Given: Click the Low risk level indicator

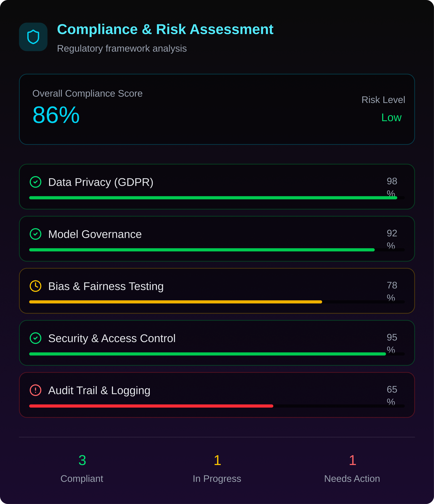Looking at the screenshot, I should pyautogui.click(x=391, y=118).
